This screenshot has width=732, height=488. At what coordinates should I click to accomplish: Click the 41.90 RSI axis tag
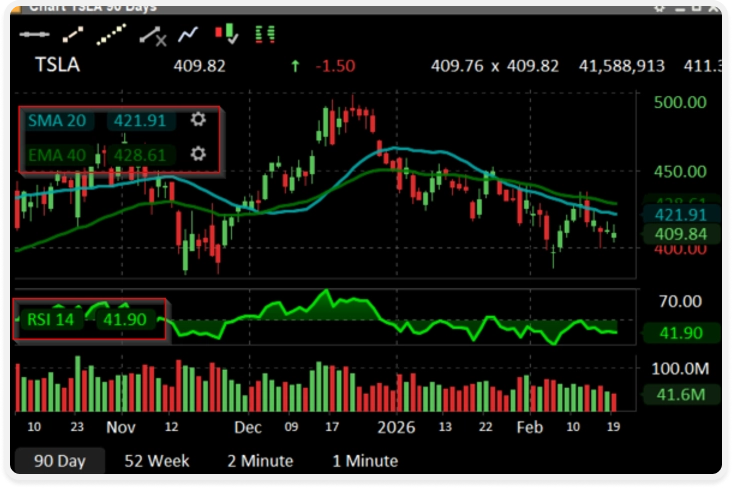click(680, 333)
